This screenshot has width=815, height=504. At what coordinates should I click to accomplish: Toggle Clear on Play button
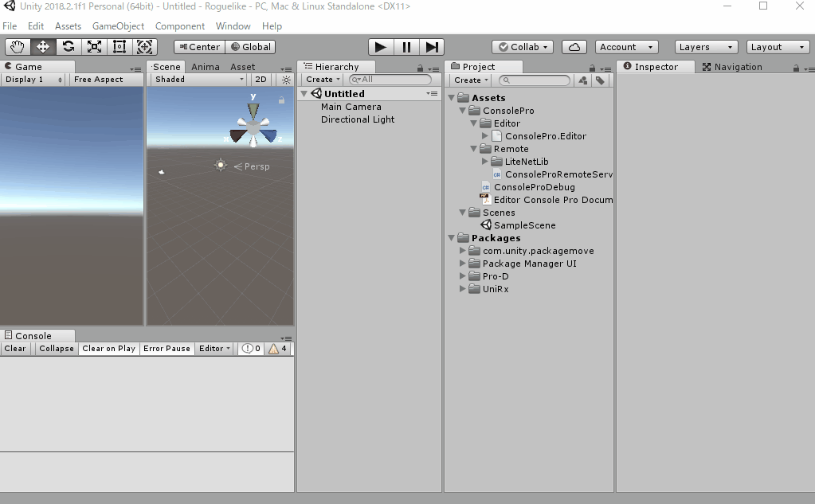click(x=108, y=349)
